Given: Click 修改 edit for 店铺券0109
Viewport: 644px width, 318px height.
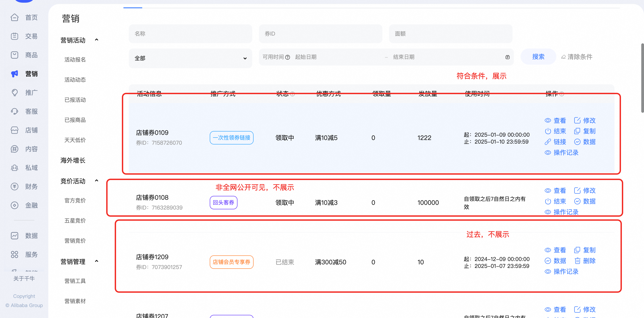Looking at the screenshot, I should [x=585, y=121].
